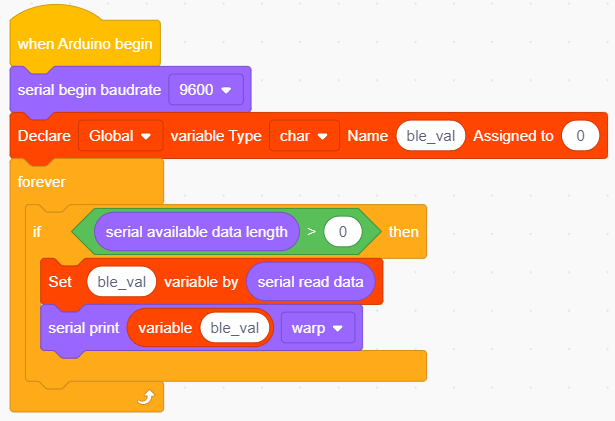Click the greater-than operator symbol
The width and height of the screenshot is (615, 421).
311,232
